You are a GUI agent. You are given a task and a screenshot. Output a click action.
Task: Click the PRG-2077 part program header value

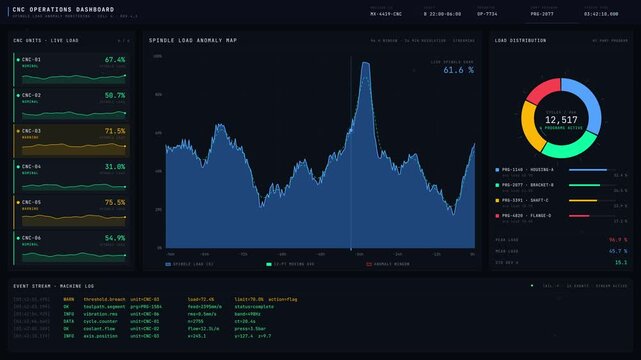pyautogui.click(x=542, y=14)
